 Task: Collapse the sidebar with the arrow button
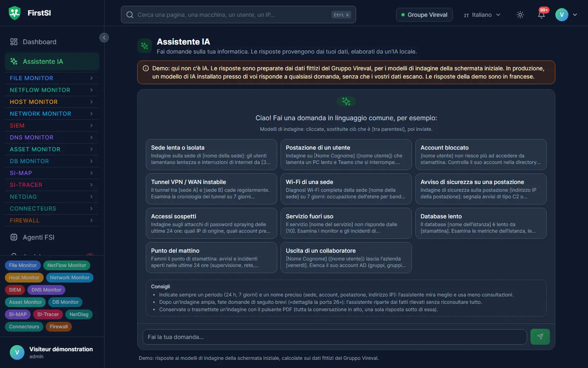pyautogui.click(x=104, y=38)
